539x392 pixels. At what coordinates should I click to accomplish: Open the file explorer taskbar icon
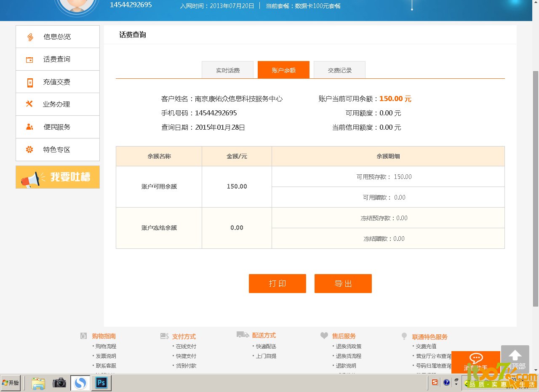pos(38,383)
